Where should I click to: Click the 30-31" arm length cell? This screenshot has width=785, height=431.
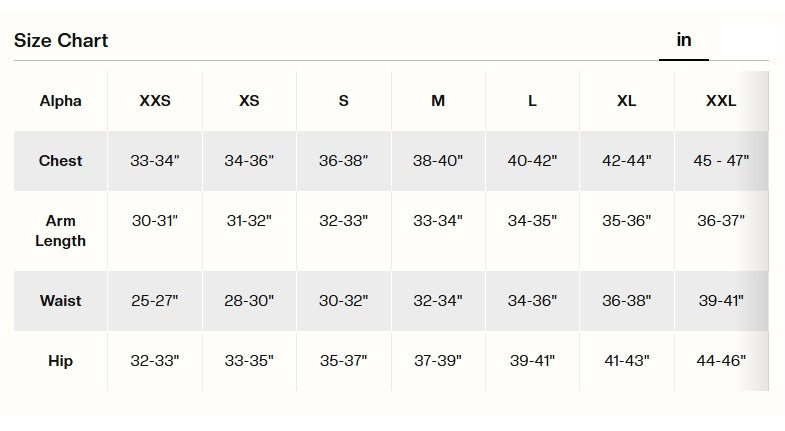point(155,221)
